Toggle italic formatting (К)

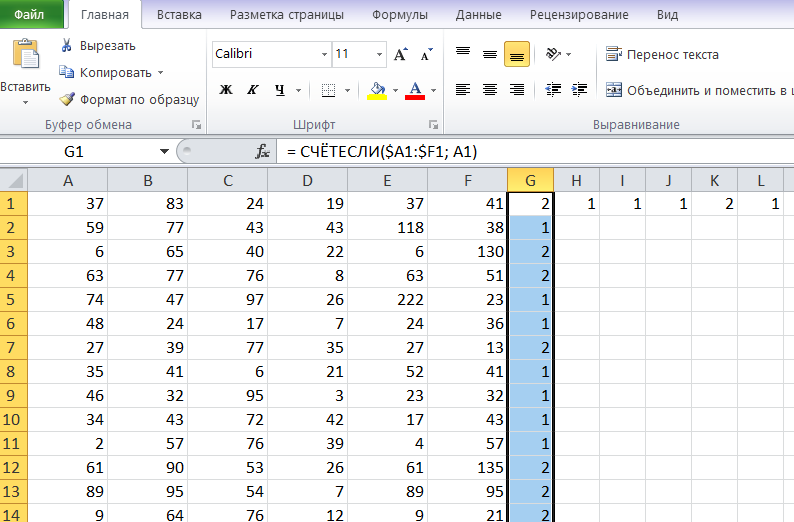click(x=253, y=90)
